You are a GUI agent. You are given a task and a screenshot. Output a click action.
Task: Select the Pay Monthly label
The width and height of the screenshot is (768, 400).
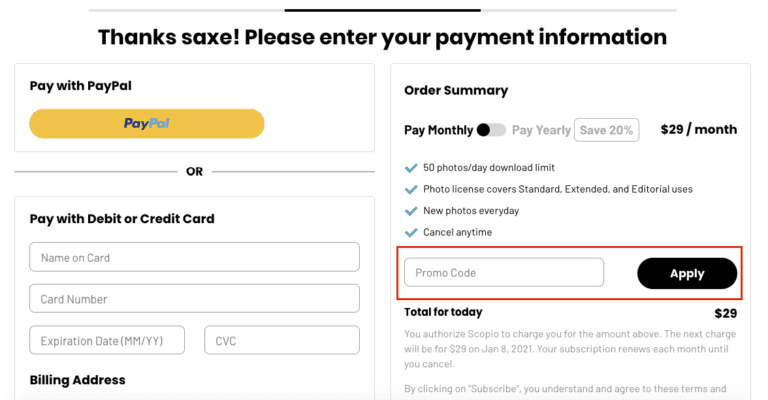click(x=438, y=130)
